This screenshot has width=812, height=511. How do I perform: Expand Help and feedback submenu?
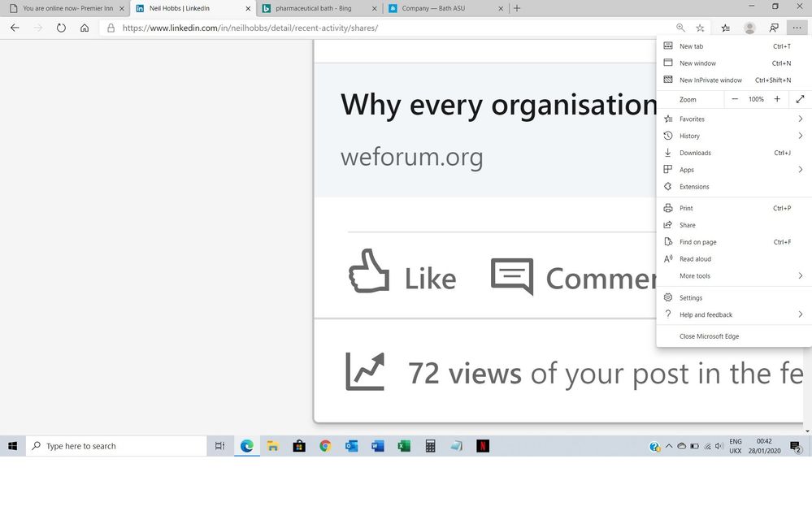[x=734, y=314]
